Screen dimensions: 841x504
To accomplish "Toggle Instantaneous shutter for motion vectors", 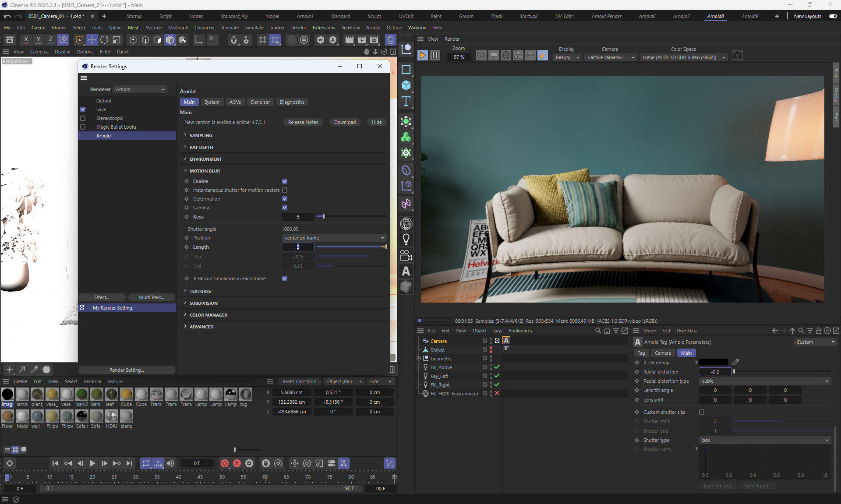I will point(285,190).
